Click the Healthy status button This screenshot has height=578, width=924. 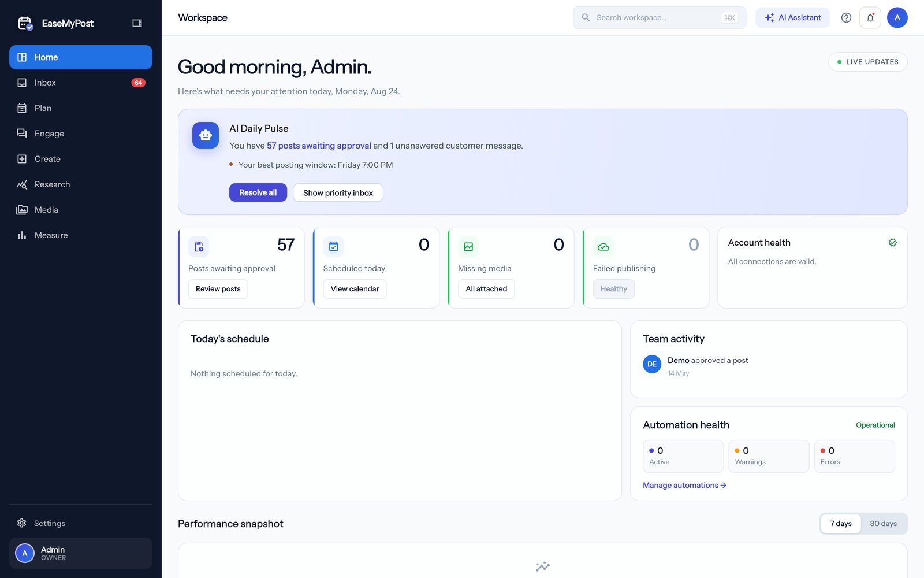tap(614, 289)
